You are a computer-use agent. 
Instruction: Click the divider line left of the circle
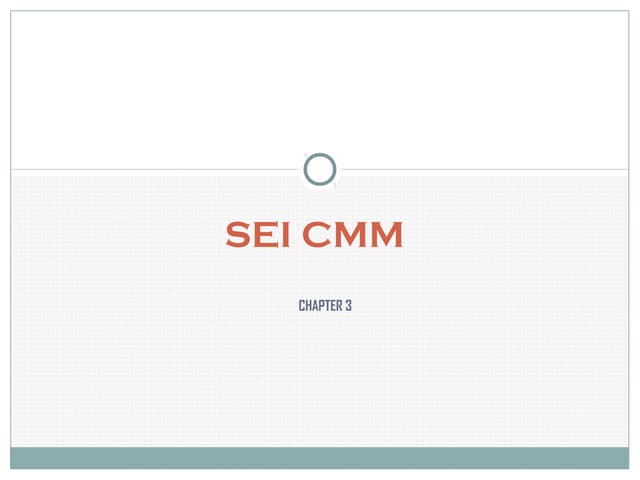(150, 170)
